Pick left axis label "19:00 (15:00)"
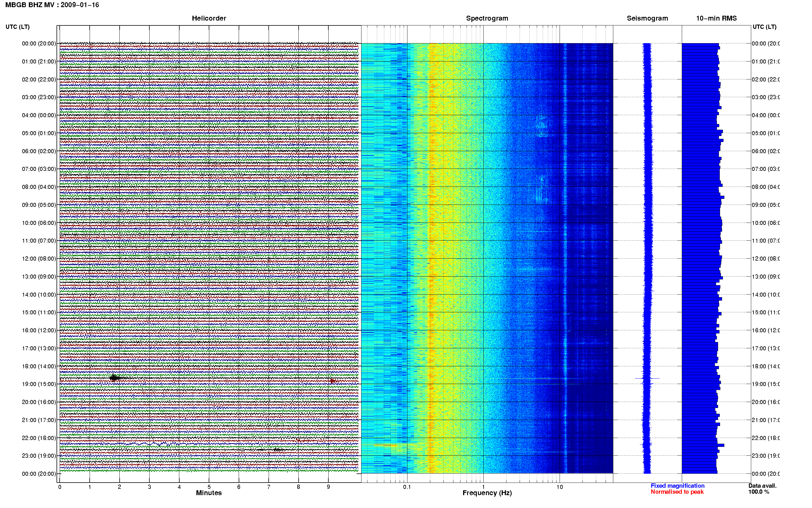The width and height of the screenshot is (812, 508). [x=39, y=384]
